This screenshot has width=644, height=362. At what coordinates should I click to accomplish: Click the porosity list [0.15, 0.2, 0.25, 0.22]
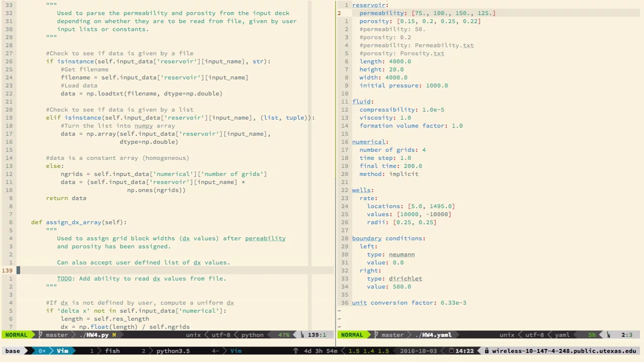[439, 21]
